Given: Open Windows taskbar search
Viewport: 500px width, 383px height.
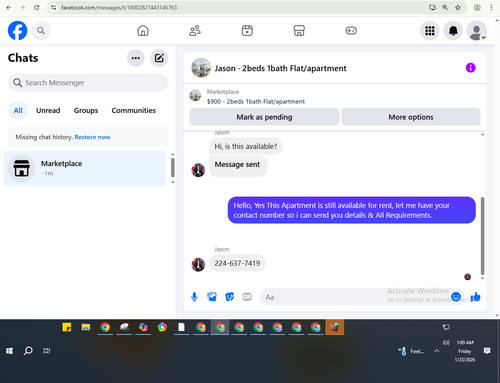Looking at the screenshot, I should click(x=28, y=351).
